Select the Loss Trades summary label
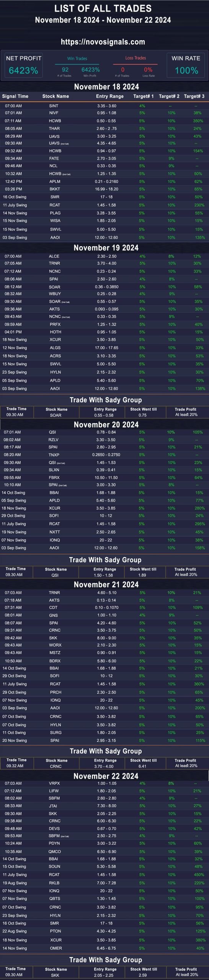This screenshot has width=209, height=980. [x=136, y=58]
